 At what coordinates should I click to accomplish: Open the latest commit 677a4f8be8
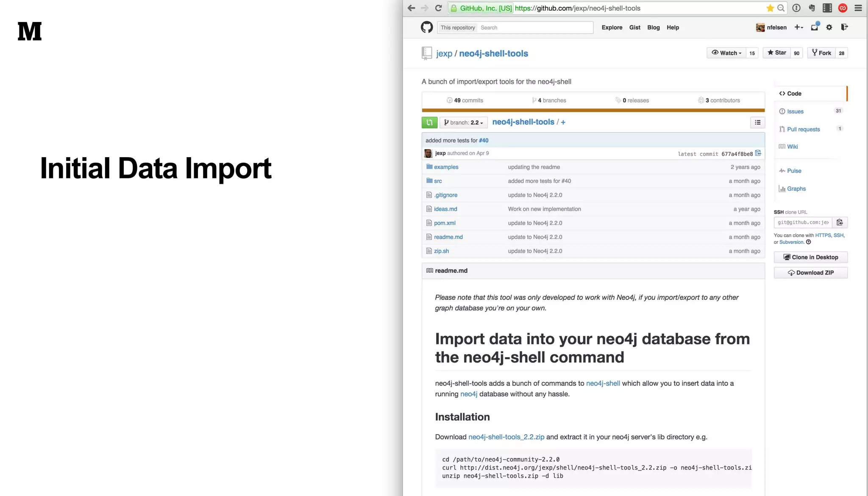(x=737, y=154)
